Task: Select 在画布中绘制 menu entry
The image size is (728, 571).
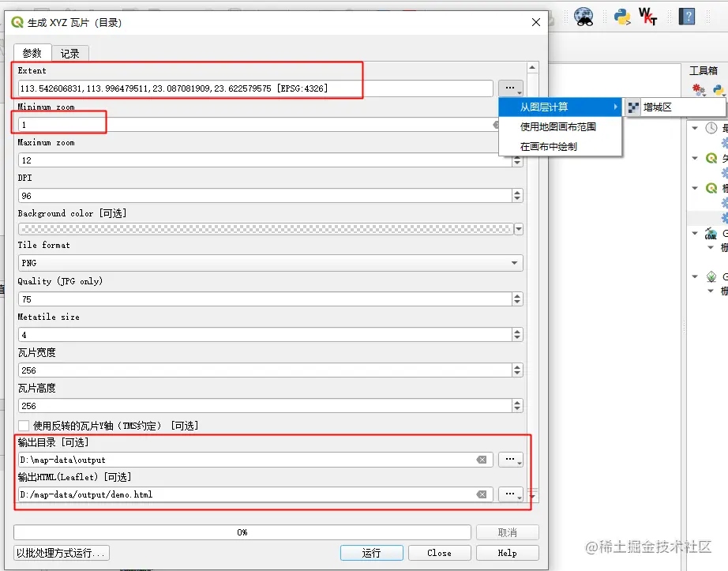Action: [x=560, y=147]
